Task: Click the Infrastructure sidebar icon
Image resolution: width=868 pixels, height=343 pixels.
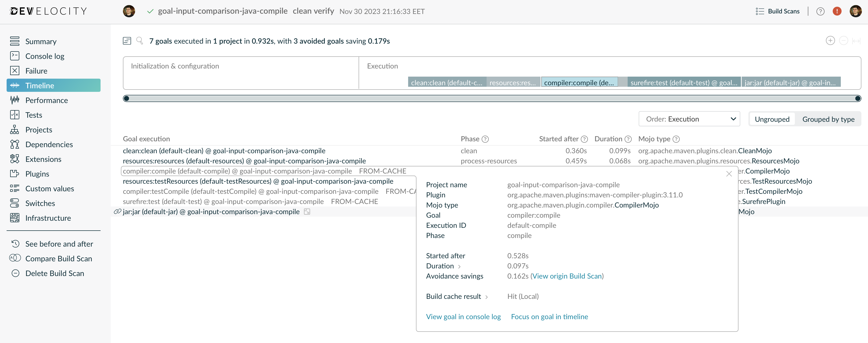Action: (x=15, y=217)
